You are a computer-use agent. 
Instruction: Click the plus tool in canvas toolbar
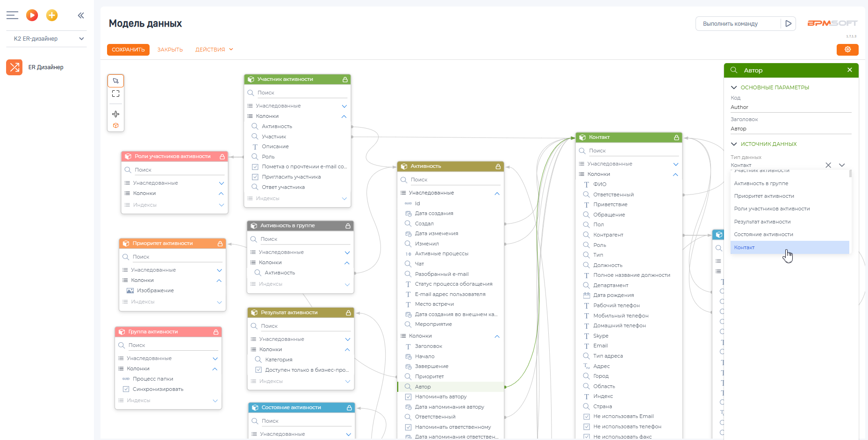(x=115, y=114)
